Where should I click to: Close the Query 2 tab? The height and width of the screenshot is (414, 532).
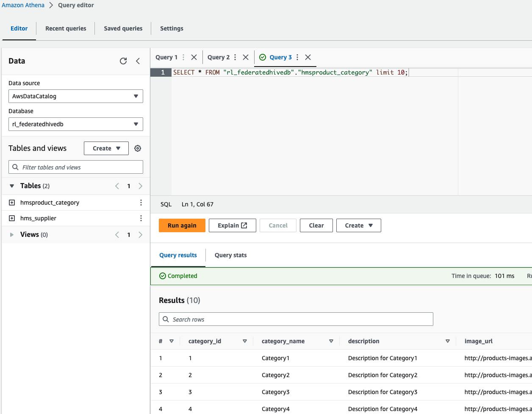pos(246,57)
